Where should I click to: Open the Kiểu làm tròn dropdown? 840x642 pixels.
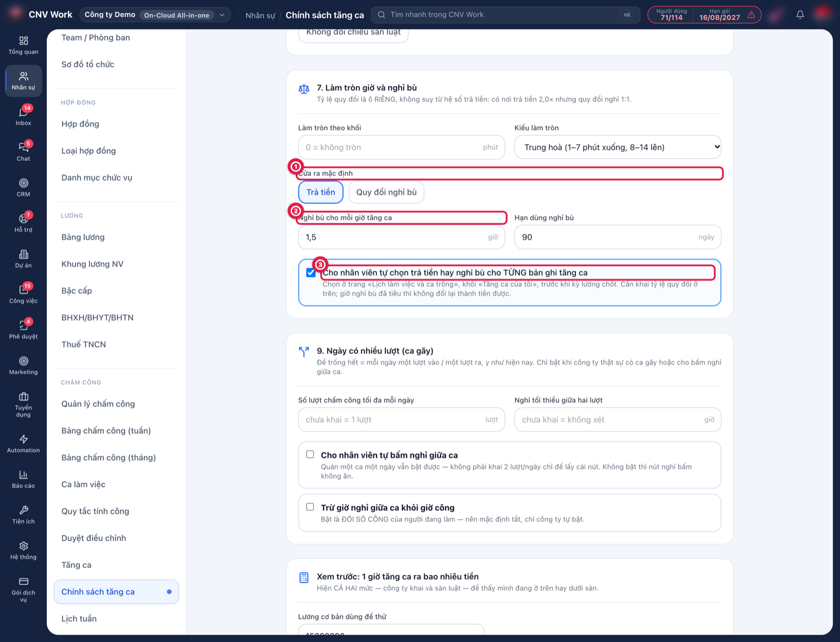(618, 147)
